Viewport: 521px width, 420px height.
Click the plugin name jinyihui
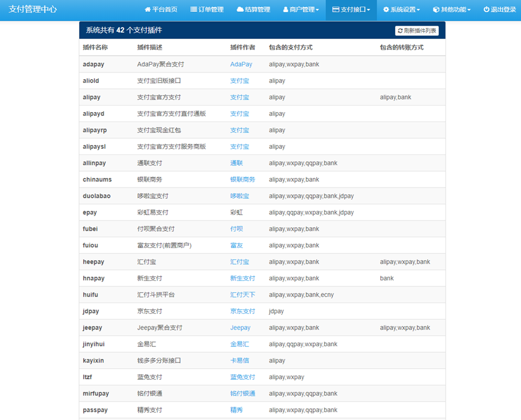click(93, 344)
